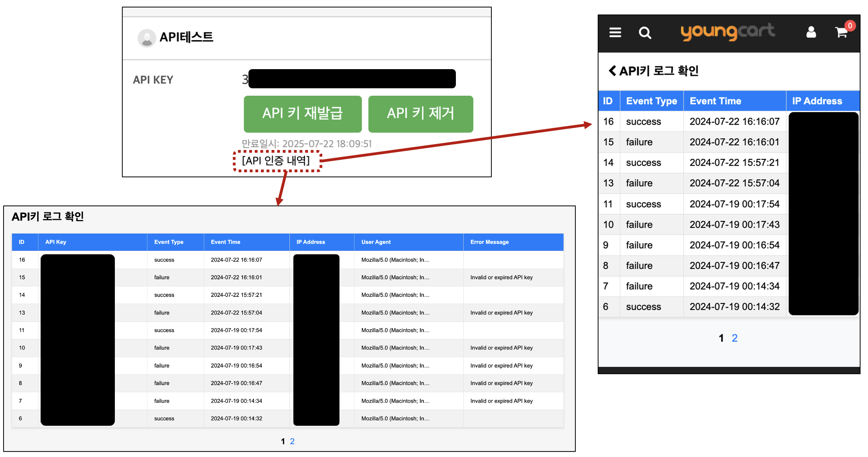Click the Error Message column header
Screen dimensions: 868x457
click(489, 242)
